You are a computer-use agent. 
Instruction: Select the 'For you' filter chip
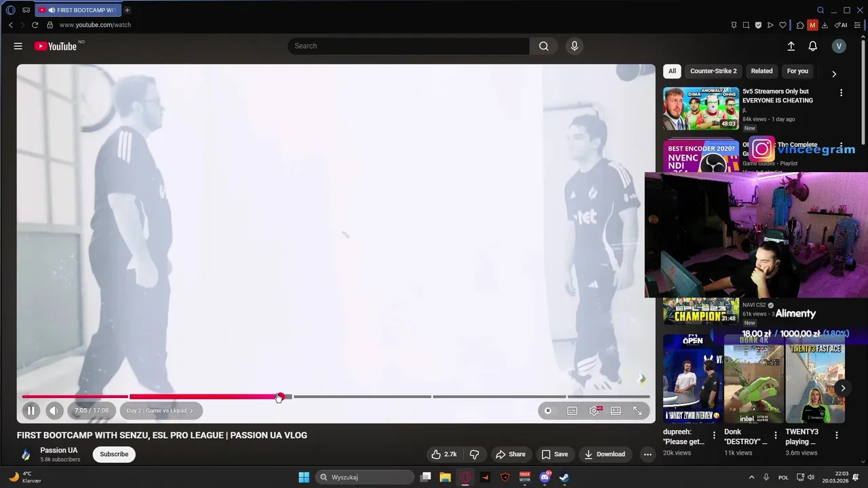click(x=797, y=71)
